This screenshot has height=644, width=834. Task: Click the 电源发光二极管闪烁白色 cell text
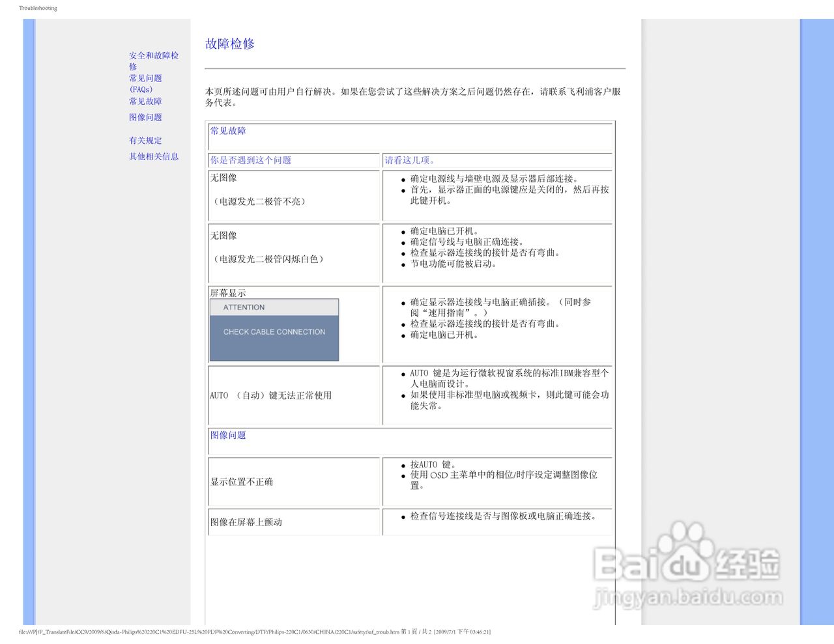(269, 259)
